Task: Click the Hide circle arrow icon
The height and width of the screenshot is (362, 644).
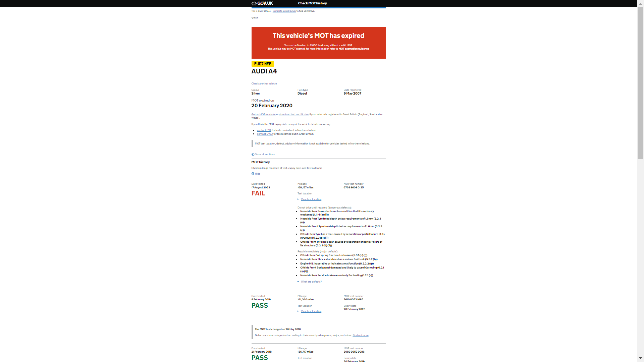Action: [x=253, y=174]
